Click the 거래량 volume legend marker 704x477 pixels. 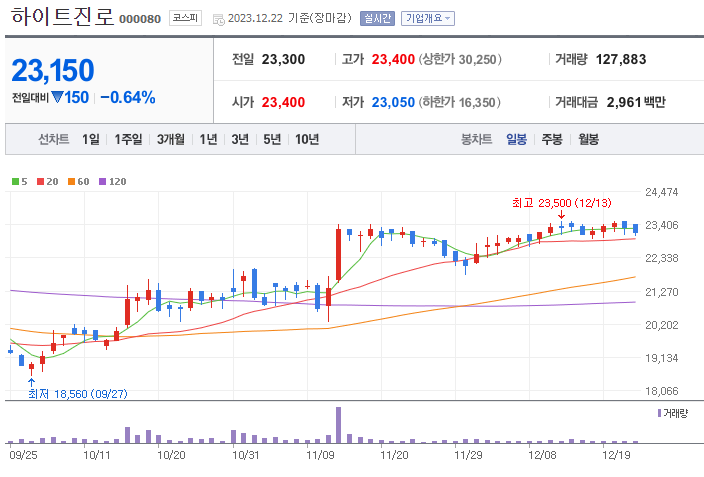pyautogui.click(x=660, y=413)
